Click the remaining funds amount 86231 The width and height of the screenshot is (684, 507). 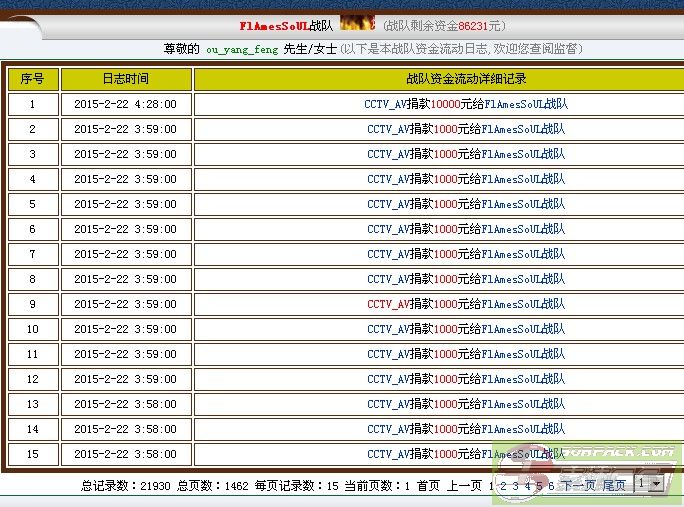tap(473, 25)
